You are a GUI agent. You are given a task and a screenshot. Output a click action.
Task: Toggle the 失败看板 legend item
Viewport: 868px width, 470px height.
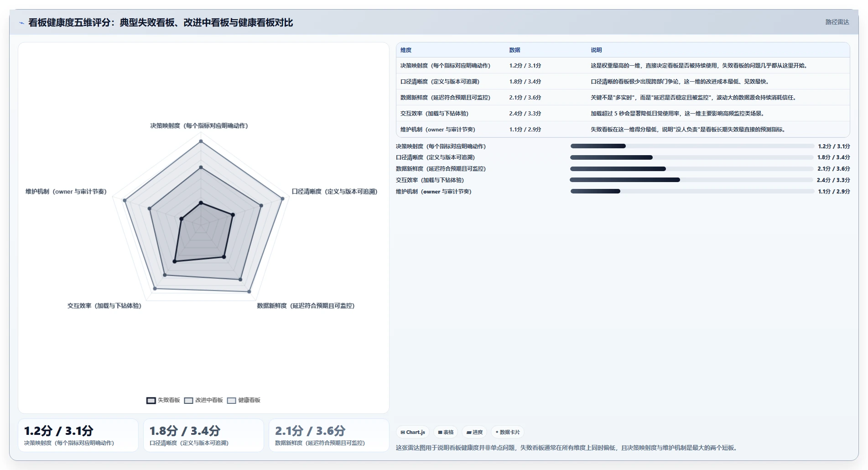click(163, 400)
